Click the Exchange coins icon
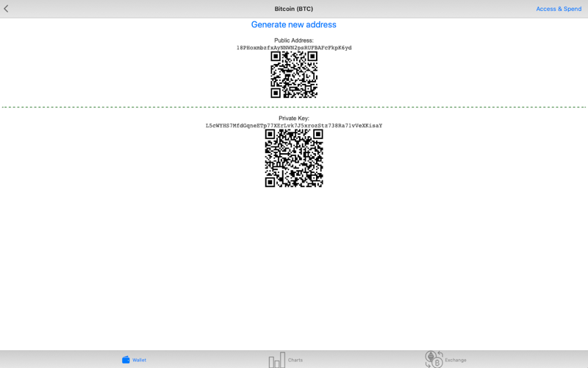Screen dimensions: 588x368 click(x=434, y=359)
